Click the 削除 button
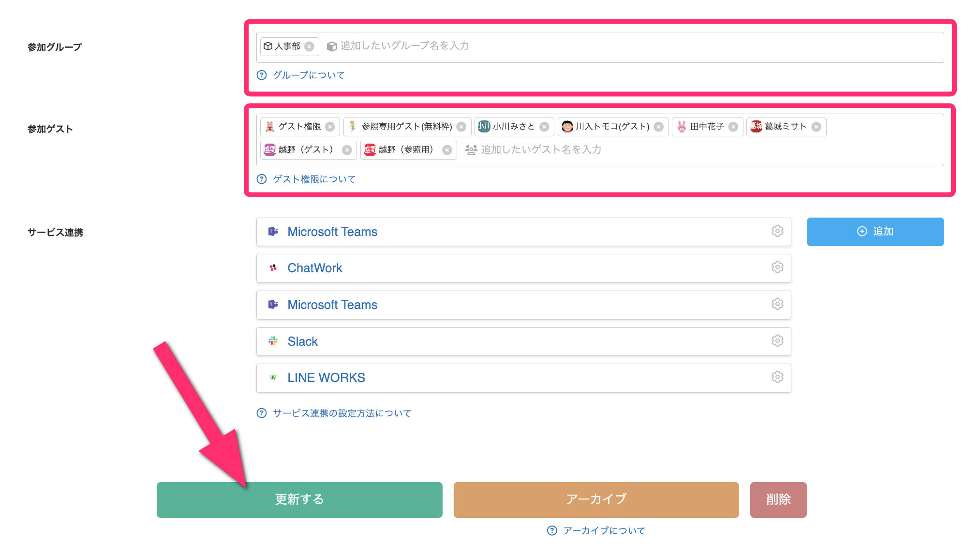This screenshot has height=557, width=980. pyautogui.click(x=778, y=500)
